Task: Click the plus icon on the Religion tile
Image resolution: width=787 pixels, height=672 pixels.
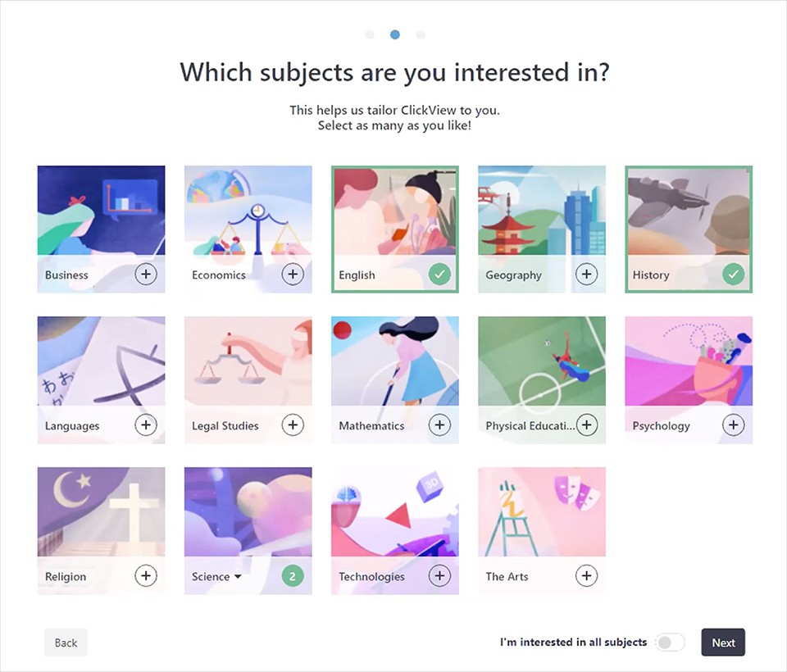Action: (x=146, y=575)
